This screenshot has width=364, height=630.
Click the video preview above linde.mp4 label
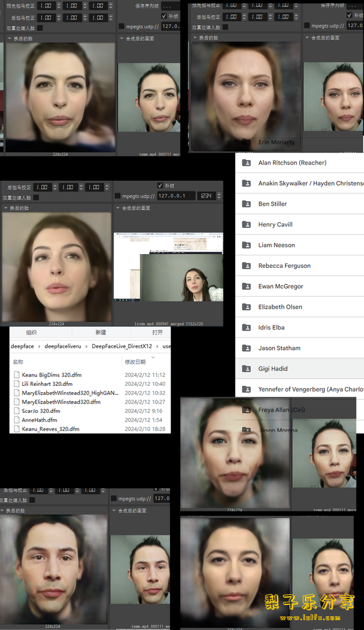coord(168,267)
